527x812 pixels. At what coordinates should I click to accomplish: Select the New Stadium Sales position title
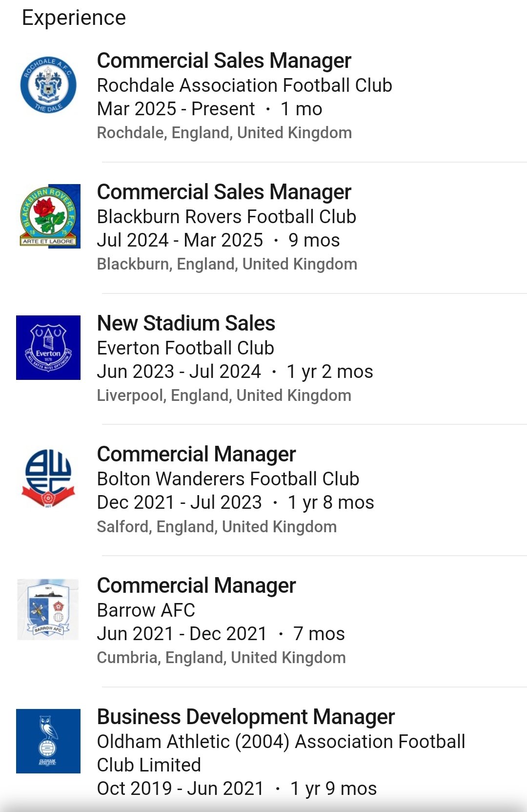click(186, 323)
